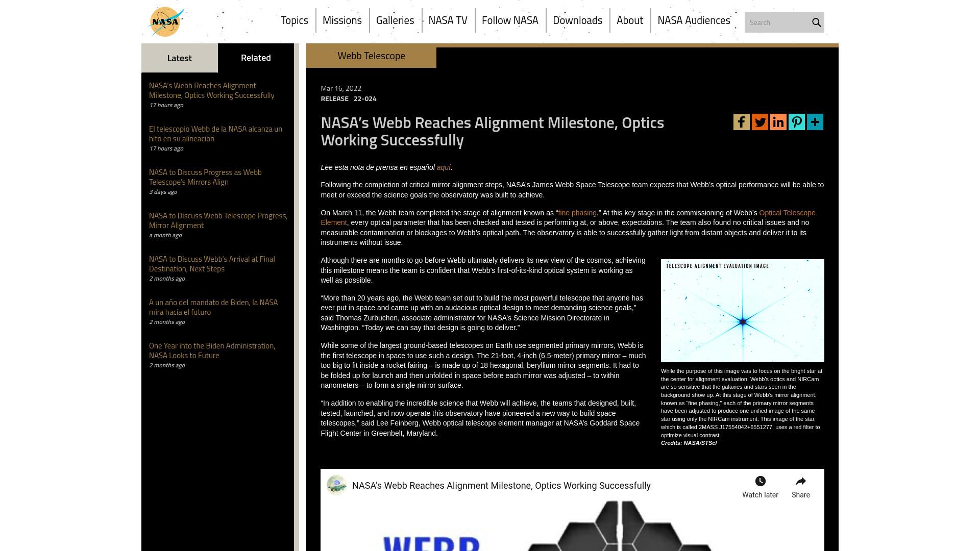
Task: Click into the Search field
Action: coord(777,22)
